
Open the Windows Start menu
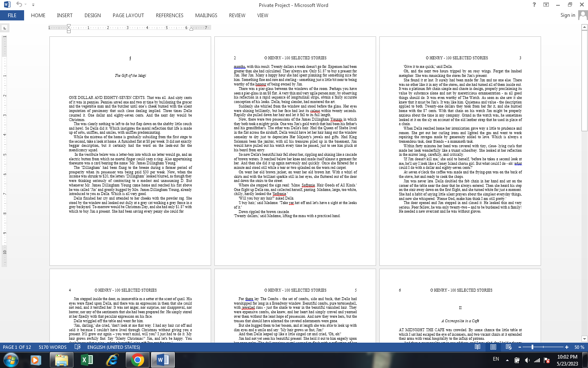[x=11, y=360]
